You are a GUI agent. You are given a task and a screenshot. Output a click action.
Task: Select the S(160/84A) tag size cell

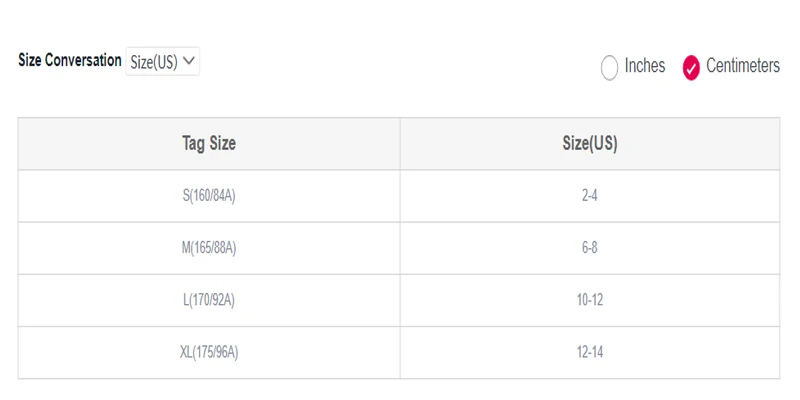(x=209, y=196)
